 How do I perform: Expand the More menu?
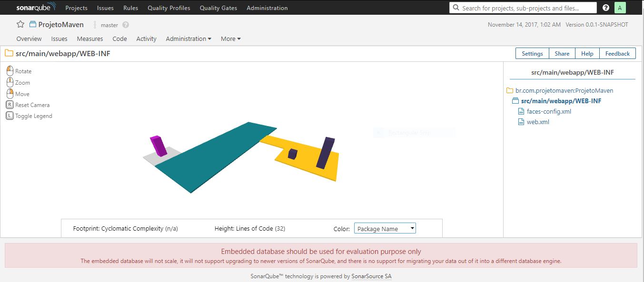231,39
